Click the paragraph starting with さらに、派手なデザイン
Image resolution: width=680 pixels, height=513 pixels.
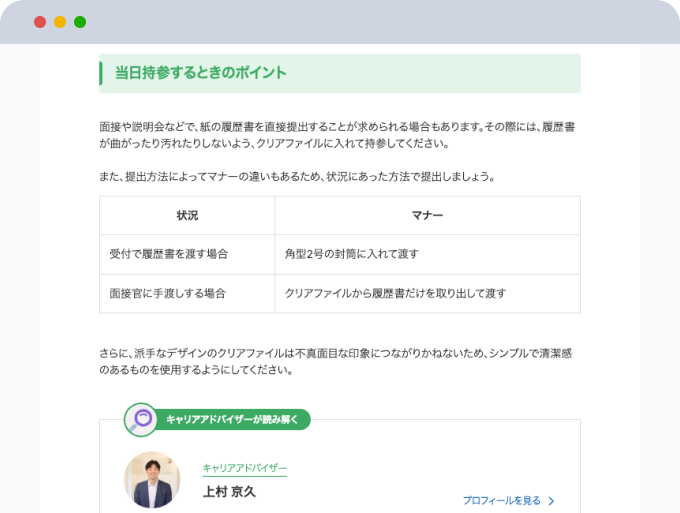340,362
